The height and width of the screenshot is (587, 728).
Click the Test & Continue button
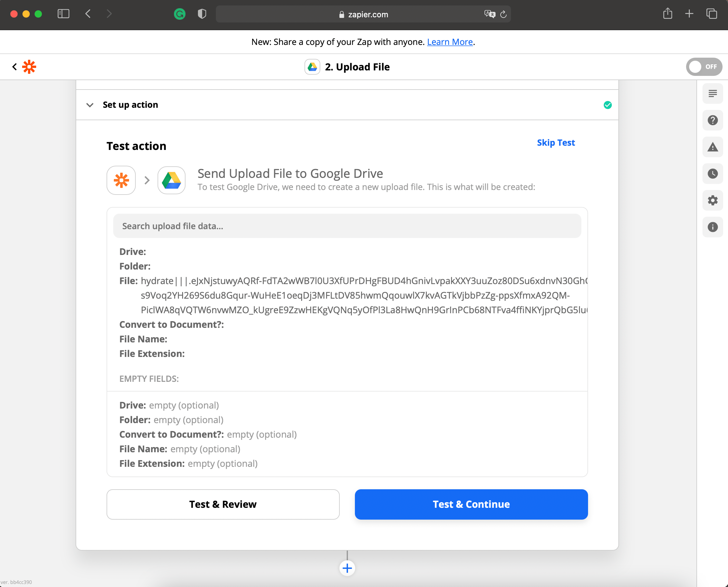[x=471, y=504]
